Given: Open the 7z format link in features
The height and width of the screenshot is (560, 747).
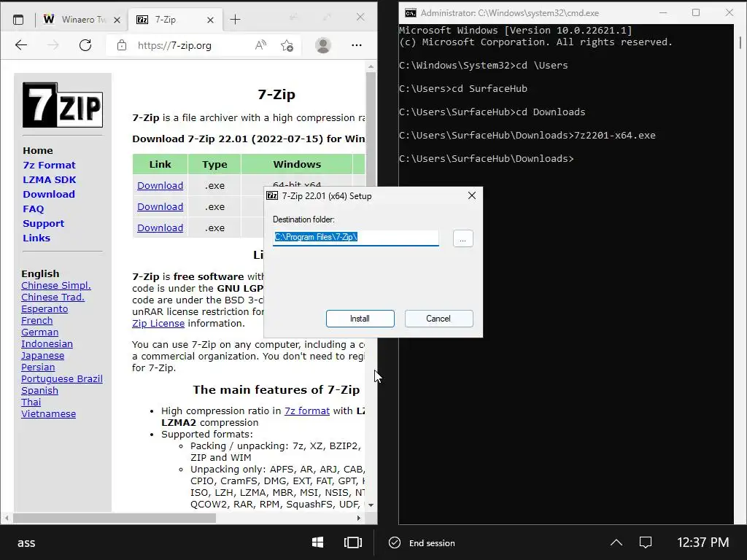Looking at the screenshot, I should coord(307,411).
